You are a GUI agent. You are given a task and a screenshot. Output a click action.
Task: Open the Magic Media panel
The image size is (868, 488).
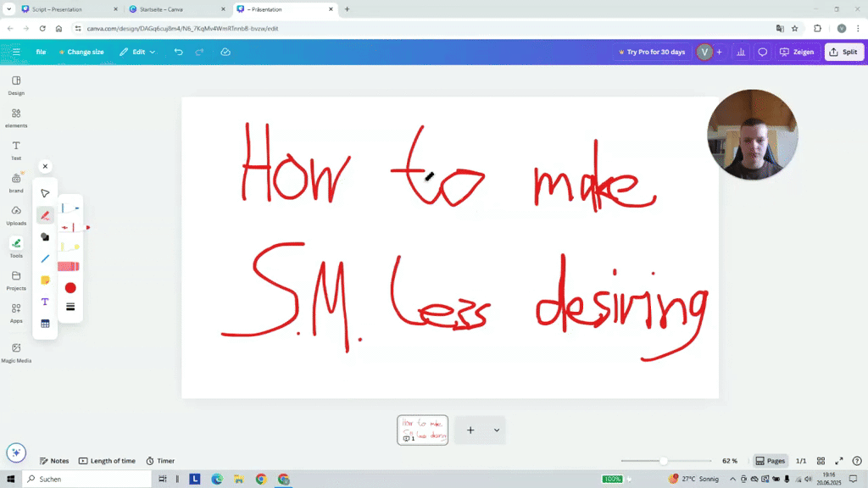[x=15, y=351]
